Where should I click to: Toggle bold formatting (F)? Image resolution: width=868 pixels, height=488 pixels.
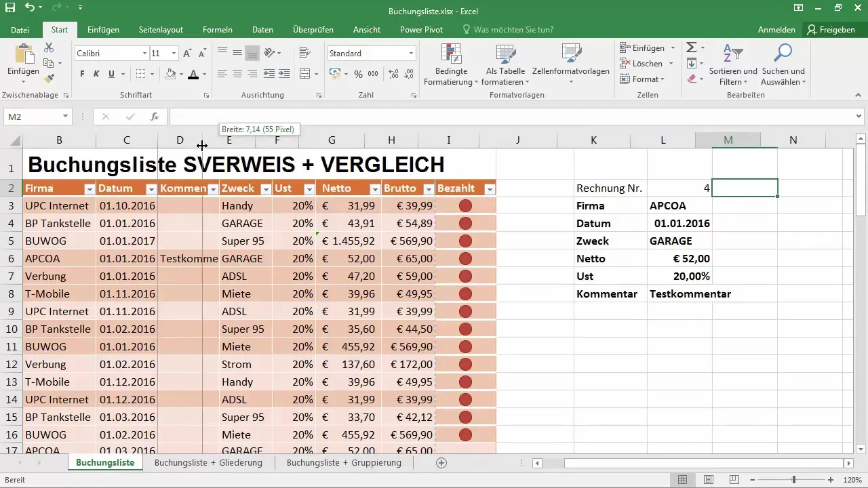click(82, 74)
